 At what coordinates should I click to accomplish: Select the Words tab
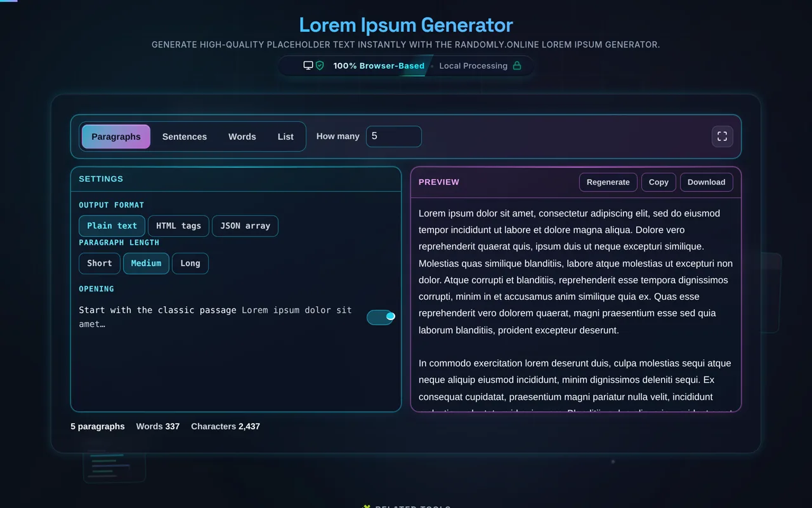click(x=242, y=137)
